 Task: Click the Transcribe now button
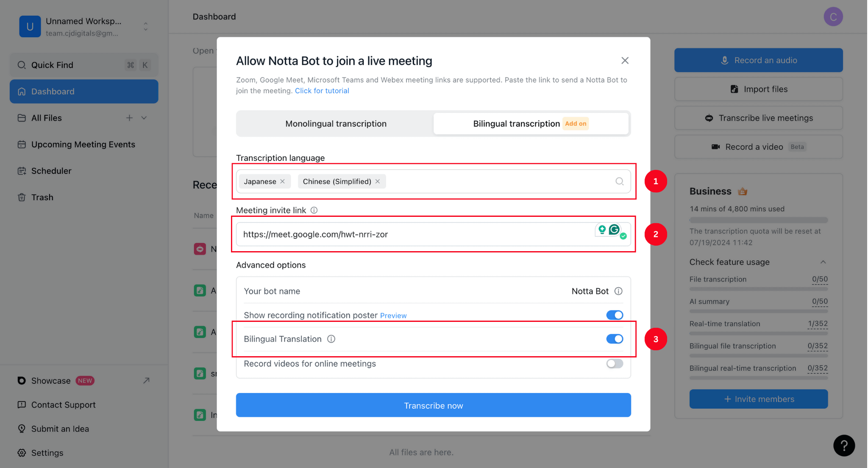tap(433, 405)
